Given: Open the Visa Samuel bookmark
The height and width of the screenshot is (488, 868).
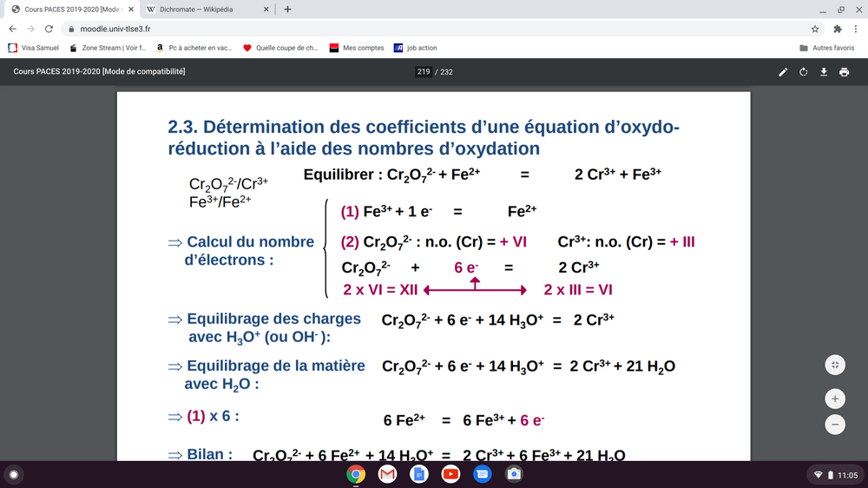Looking at the screenshot, I should 33,48.
